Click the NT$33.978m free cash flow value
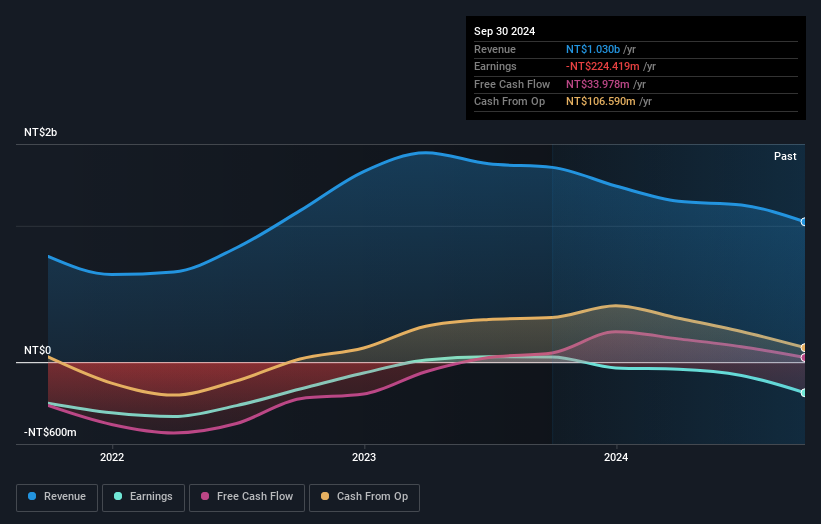The width and height of the screenshot is (821, 524). [597, 84]
